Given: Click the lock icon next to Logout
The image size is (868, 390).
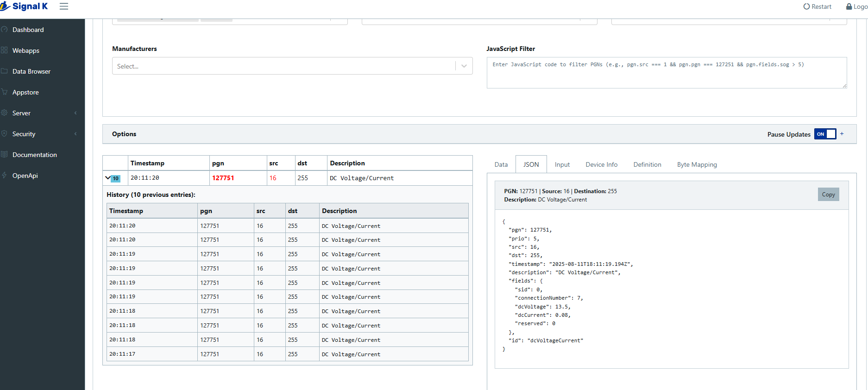Looking at the screenshot, I should click(849, 6).
